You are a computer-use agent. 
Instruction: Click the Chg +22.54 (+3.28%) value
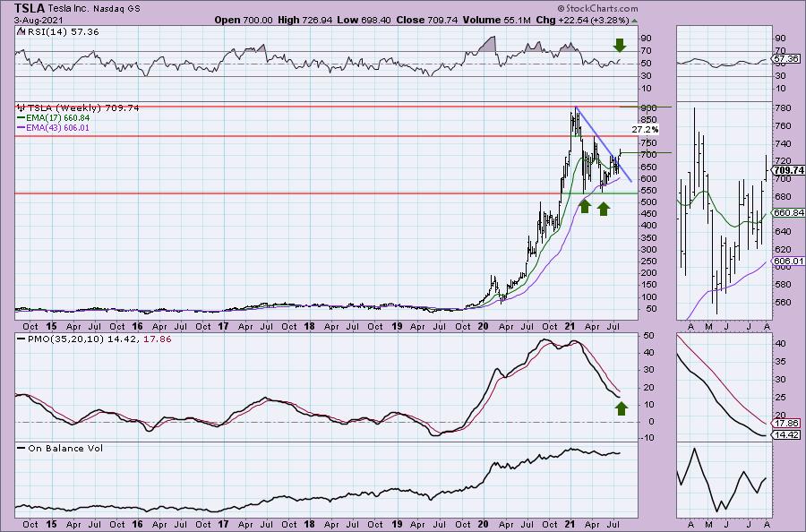[x=582, y=20]
